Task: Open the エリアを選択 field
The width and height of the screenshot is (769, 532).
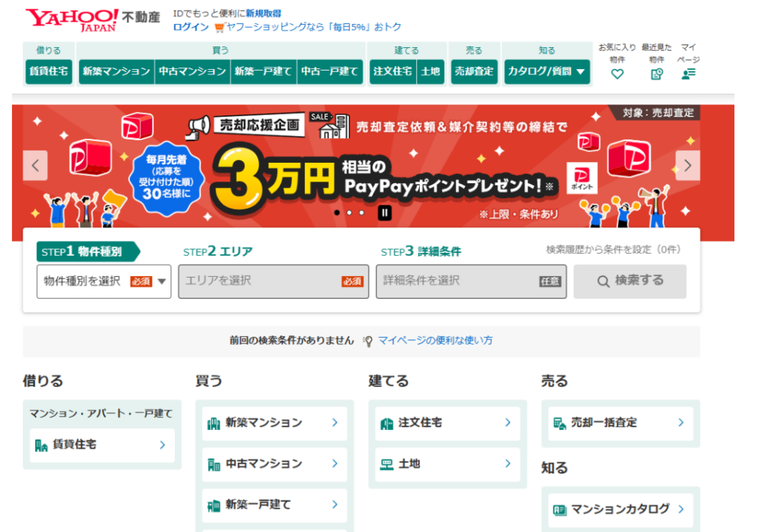Action: tap(273, 281)
